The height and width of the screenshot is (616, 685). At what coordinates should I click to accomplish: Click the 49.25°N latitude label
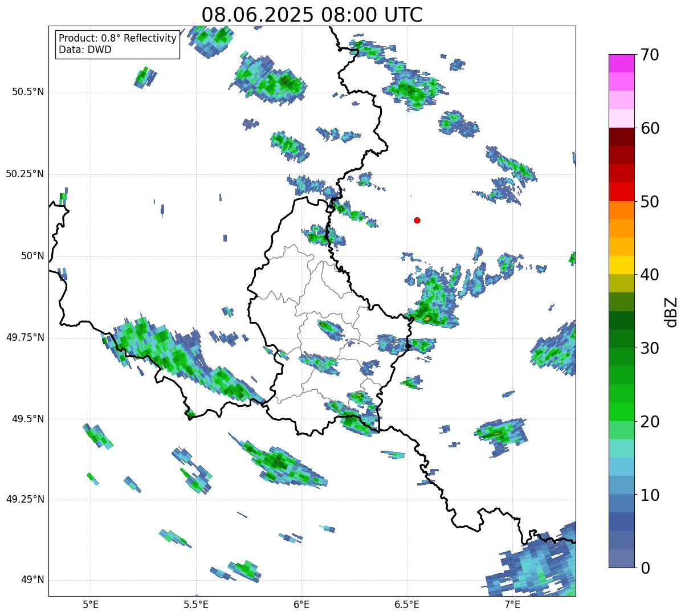[25, 500]
